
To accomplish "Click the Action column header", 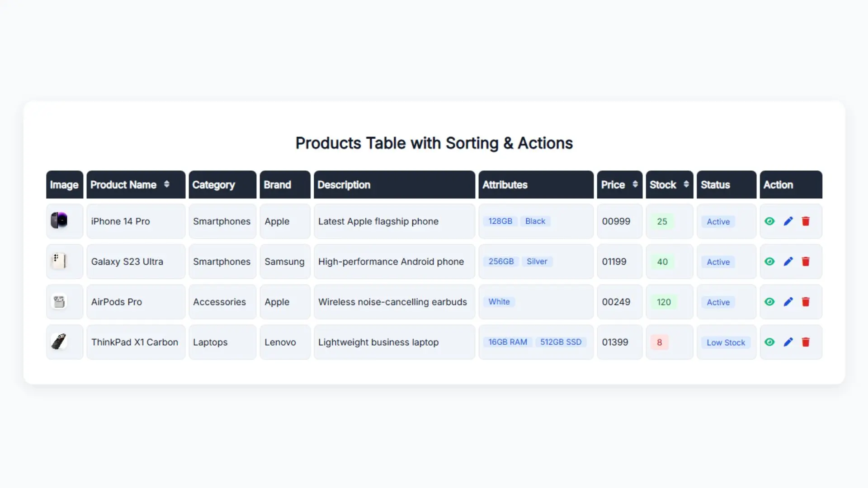I will (x=791, y=184).
